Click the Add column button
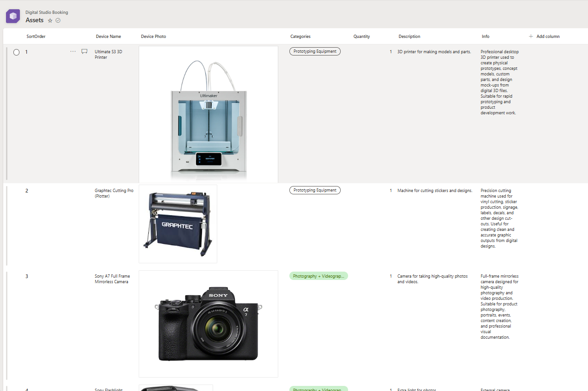Image resolution: width=588 pixels, height=391 pixels. click(544, 36)
